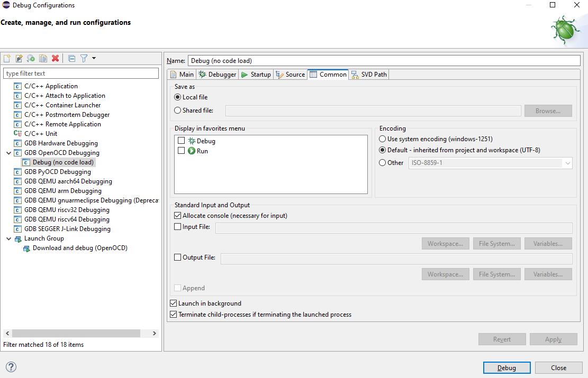Image resolution: width=588 pixels, height=378 pixels.
Task: Click the Export launch configuration icon
Action: (31, 58)
